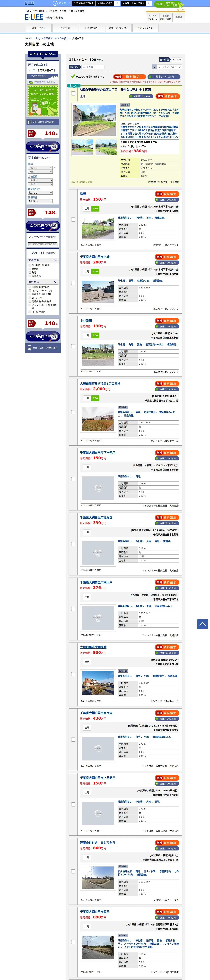Viewport: 210px width, 980px height.
Task: Open the 建築条件 dropdown
Action: click(x=40, y=201)
